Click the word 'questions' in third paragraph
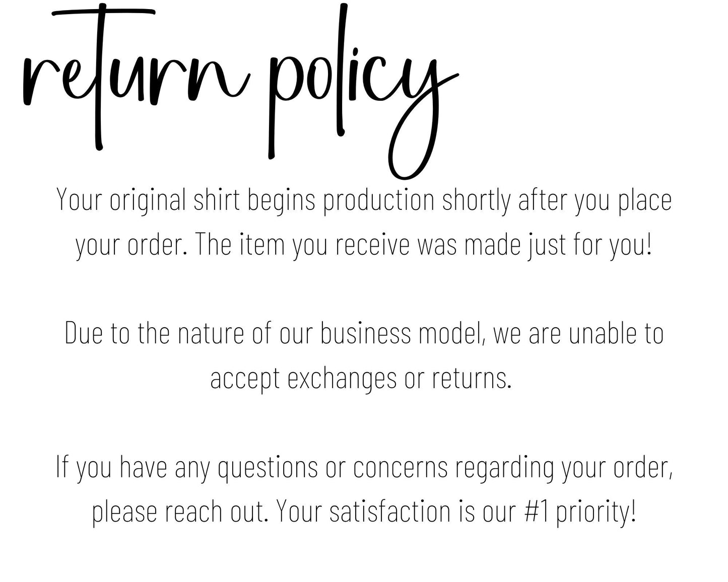Viewport: 728px width, 582px height. (268, 467)
